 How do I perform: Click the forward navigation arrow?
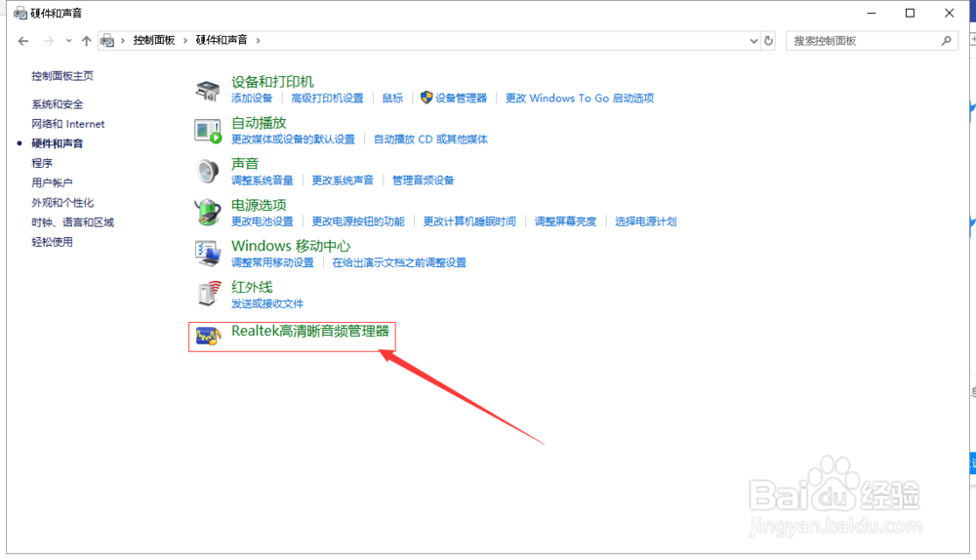(49, 41)
